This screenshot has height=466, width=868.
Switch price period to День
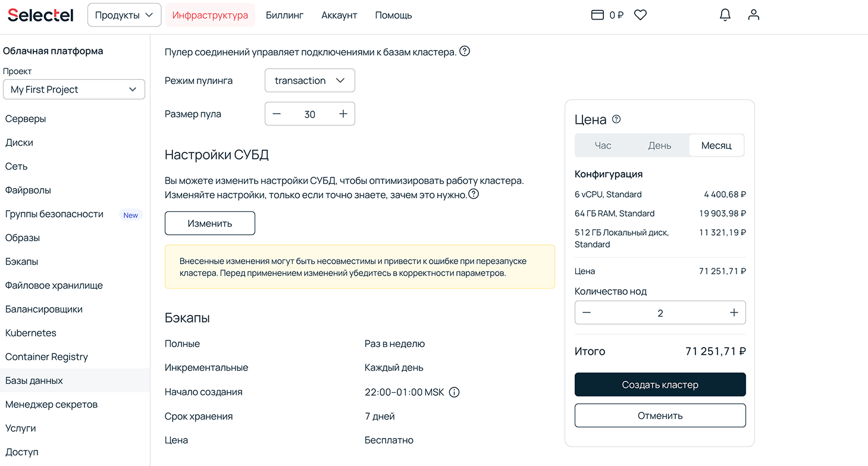coord(659,146)
